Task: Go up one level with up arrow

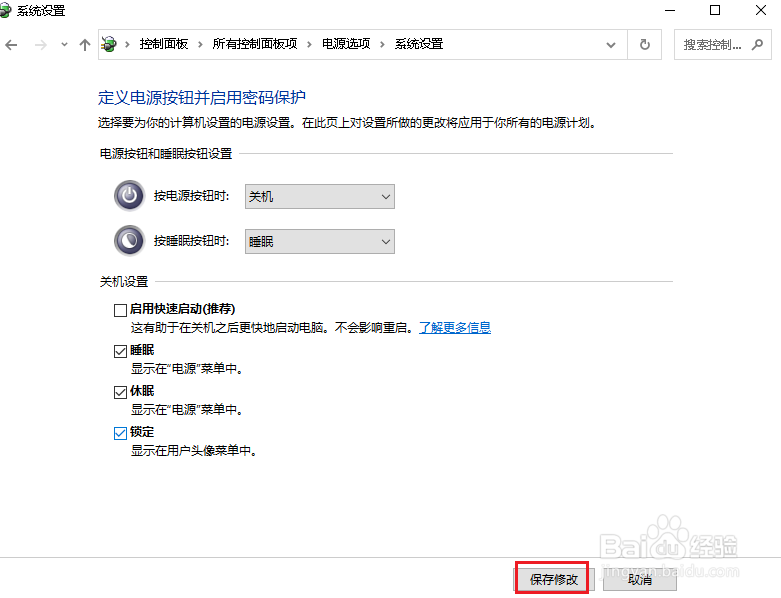Action: 85,45
